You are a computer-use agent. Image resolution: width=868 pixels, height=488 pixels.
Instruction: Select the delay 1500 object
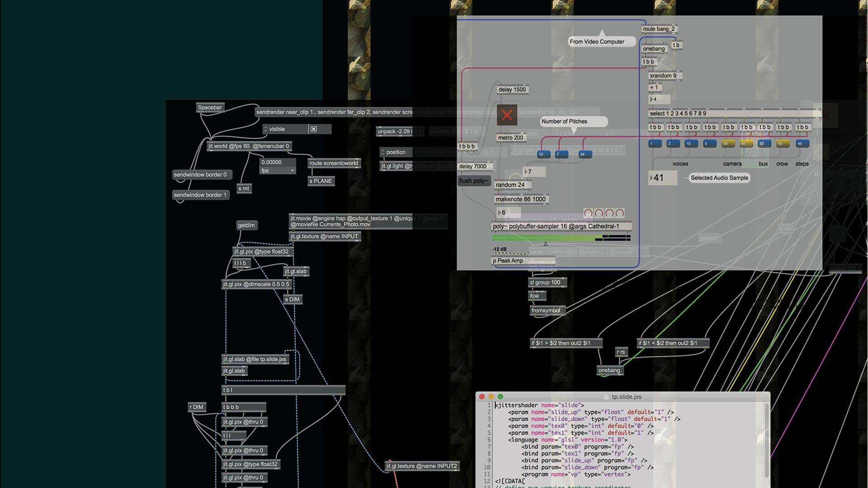[513, 89]
